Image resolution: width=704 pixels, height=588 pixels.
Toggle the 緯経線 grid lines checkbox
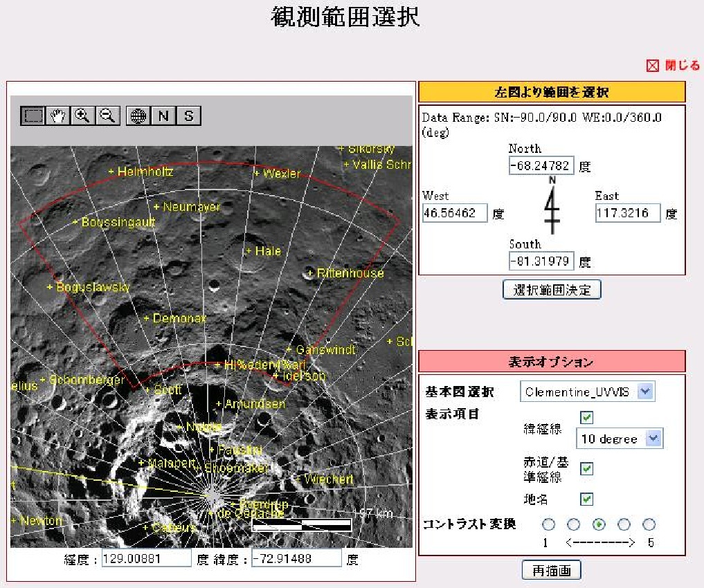click(x=586, y=418)
